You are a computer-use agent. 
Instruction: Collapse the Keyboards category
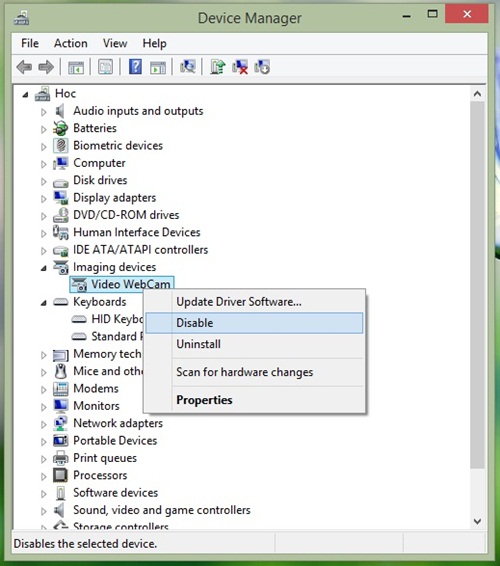44,302
